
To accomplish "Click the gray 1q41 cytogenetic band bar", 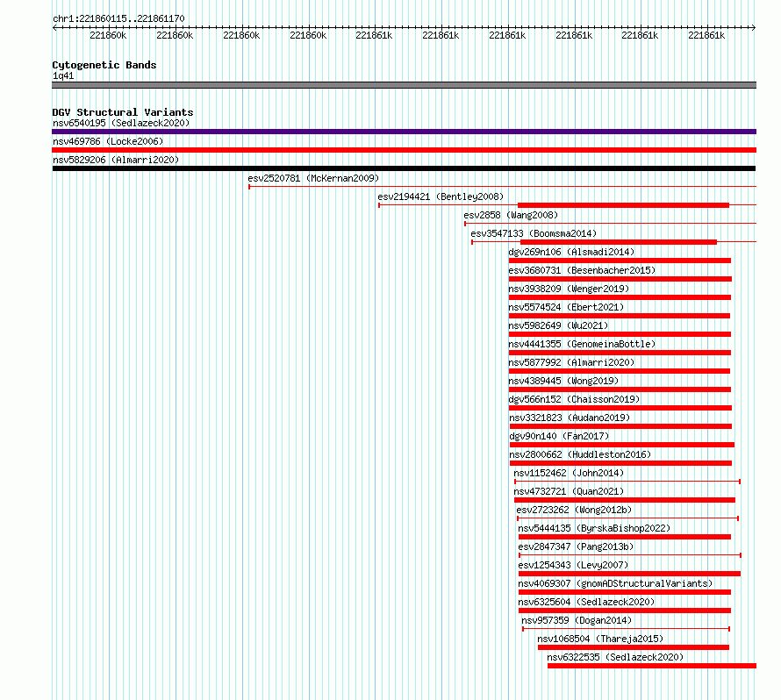I will pyautogui.click(x=404, y=85).
